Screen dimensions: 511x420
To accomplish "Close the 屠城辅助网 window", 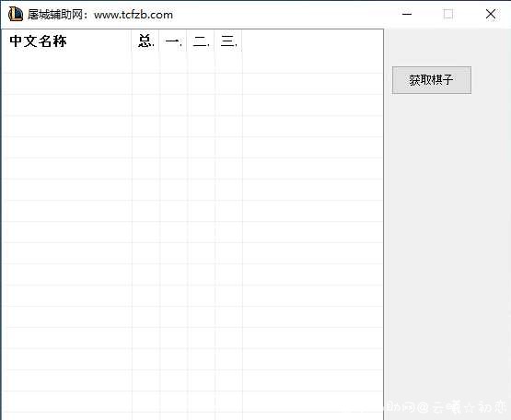I will 491,14.
